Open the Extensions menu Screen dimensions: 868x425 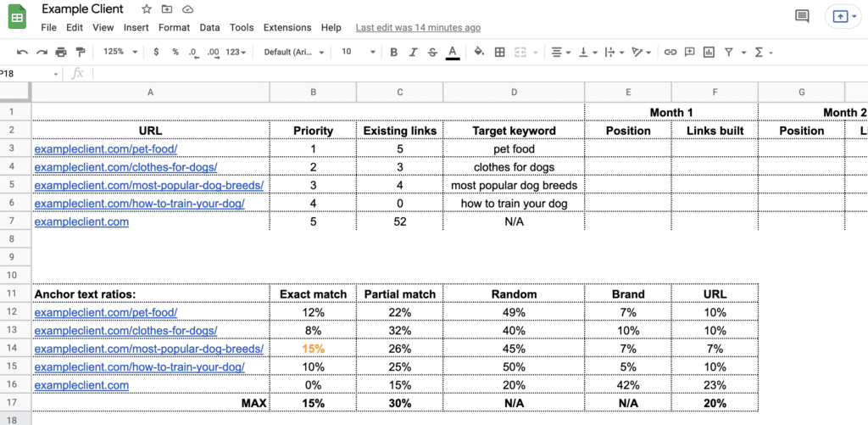287,27
